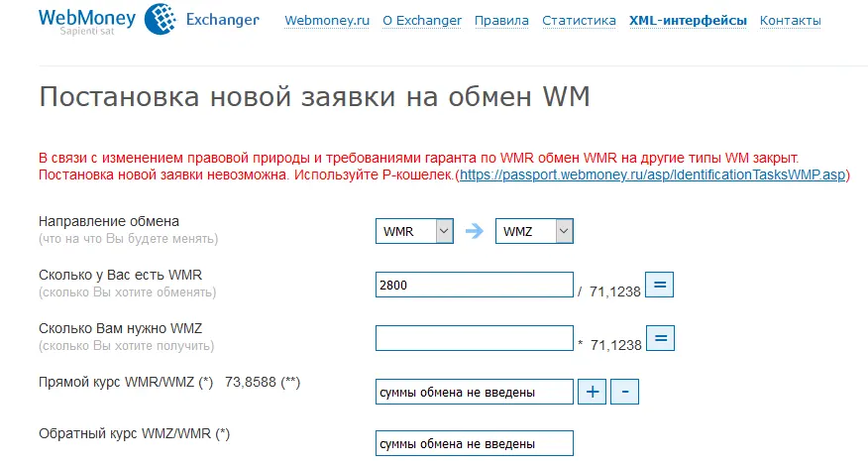Click the hint что на что Вы будете менять

(129, 239)
